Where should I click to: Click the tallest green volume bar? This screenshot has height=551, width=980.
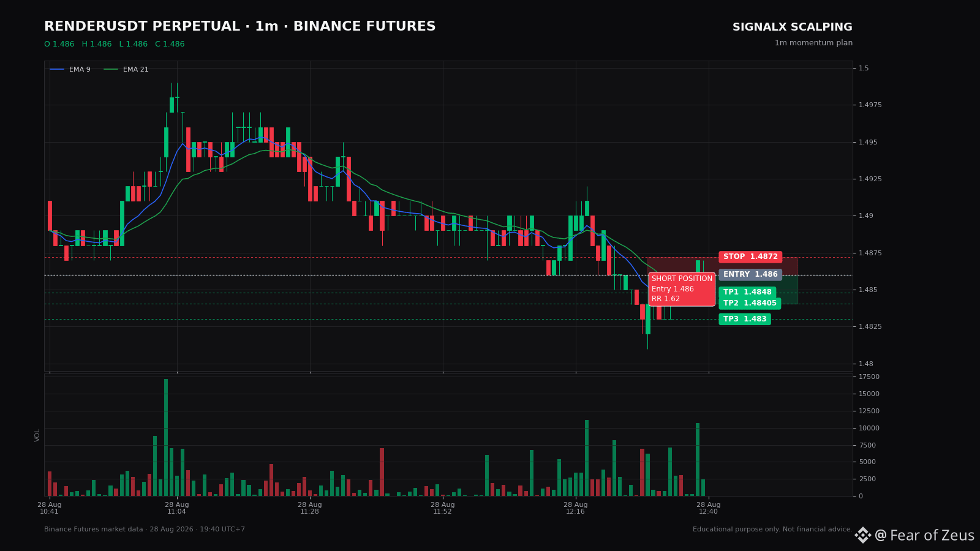click(166, 437)
